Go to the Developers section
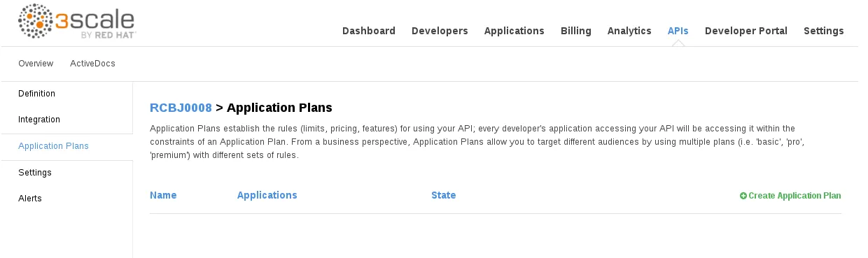Screen dimensions: 868x258 click(440, 31)
